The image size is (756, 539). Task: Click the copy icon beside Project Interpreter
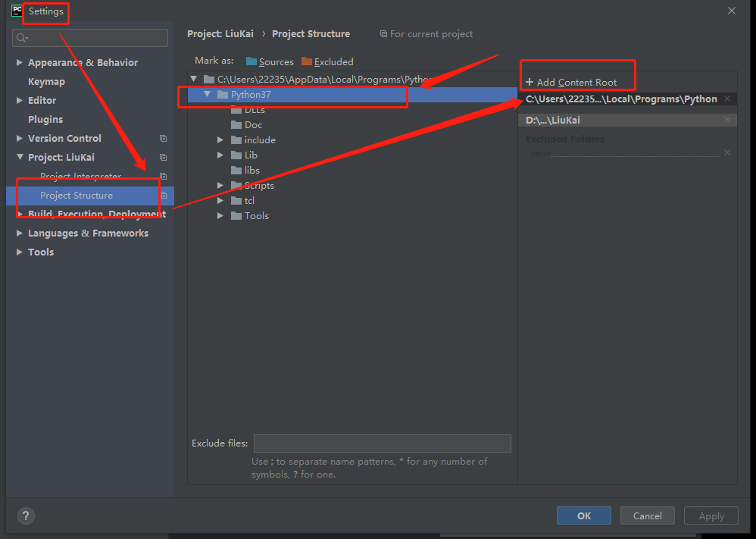pyautogui.click(x=164, y=176)
